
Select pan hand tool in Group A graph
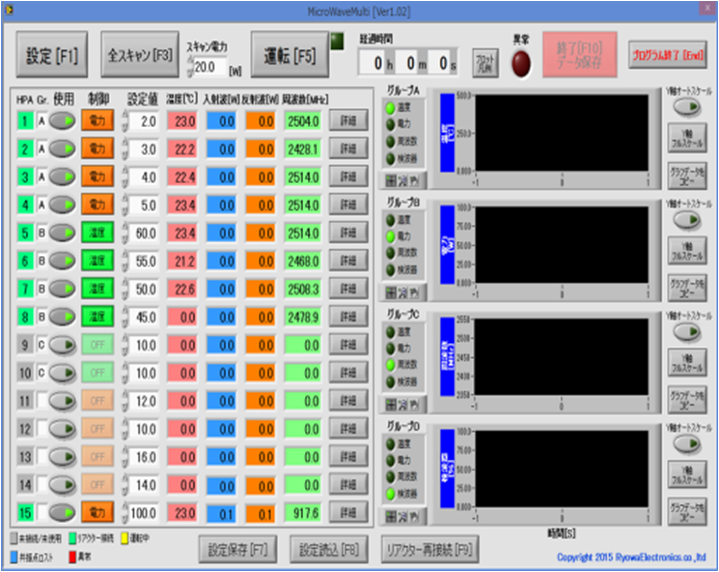pos(416,182)
